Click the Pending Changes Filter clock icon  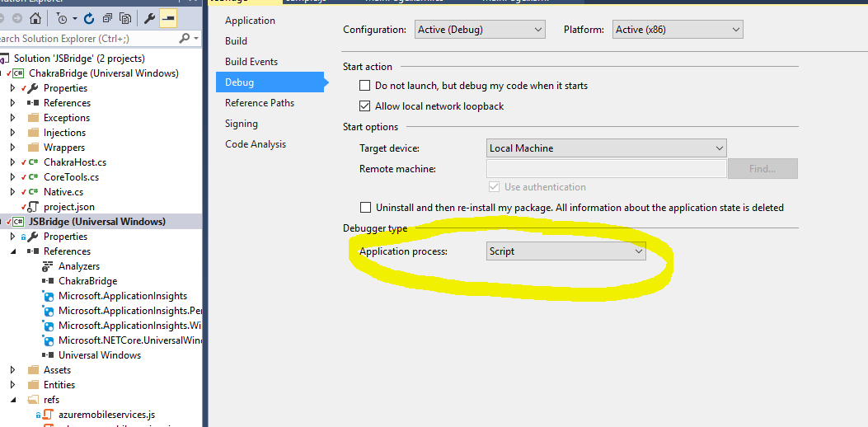coord(63,18)
